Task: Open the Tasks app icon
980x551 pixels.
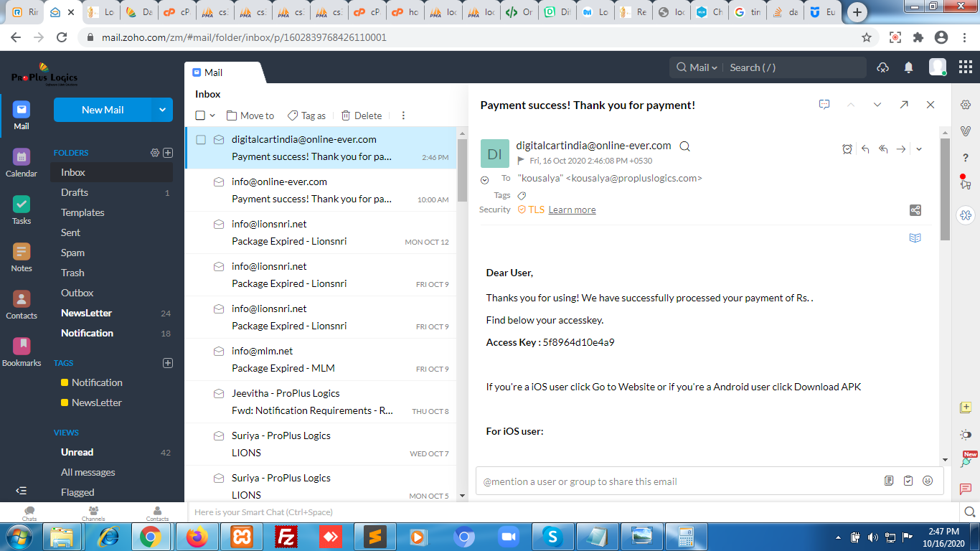Action: point(22,209)
